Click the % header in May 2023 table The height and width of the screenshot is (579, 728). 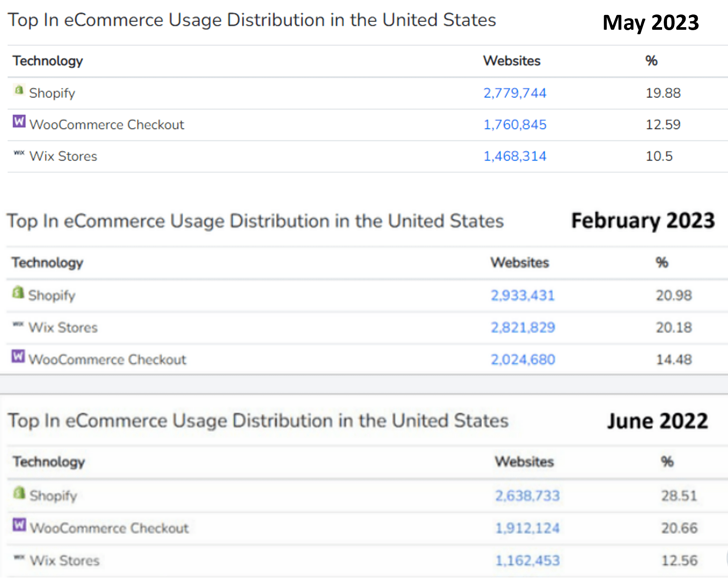point(651,61)
